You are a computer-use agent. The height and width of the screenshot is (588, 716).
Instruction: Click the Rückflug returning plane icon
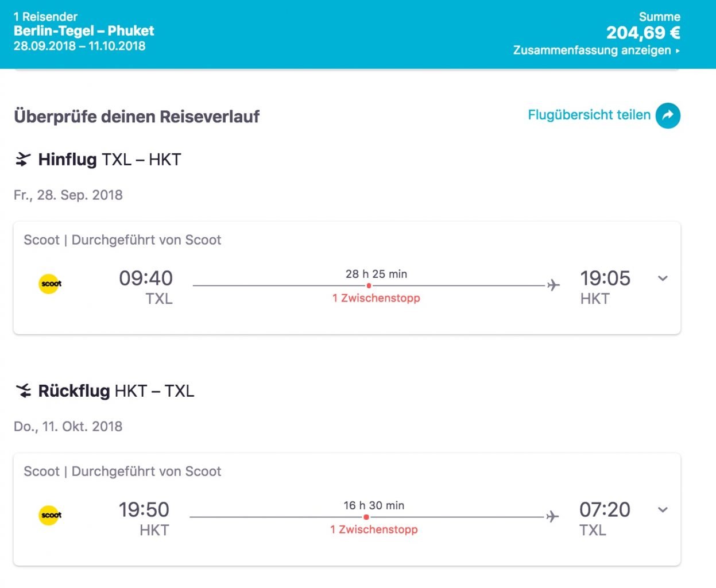click(x=24, y=391)
